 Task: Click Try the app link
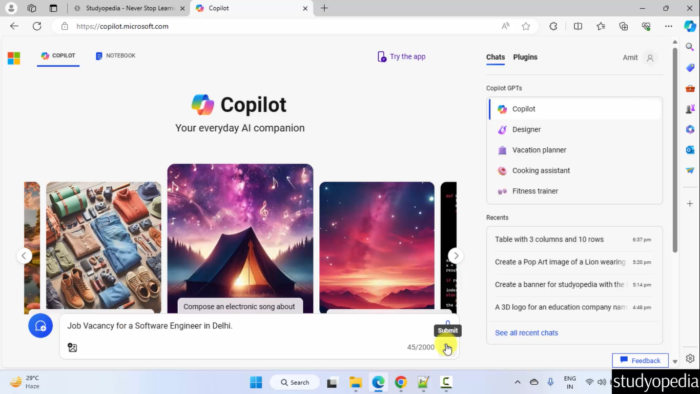(x=401, y=57)
